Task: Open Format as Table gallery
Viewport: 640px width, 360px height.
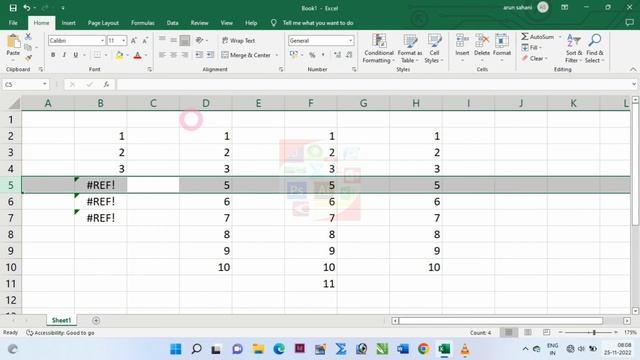Action: coord(410,49)
